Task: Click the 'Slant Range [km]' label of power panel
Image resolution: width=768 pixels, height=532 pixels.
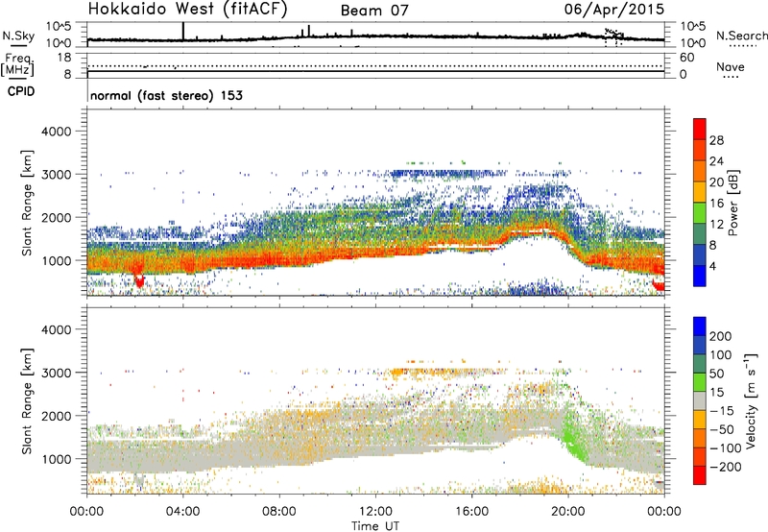Action: [27, 203]
